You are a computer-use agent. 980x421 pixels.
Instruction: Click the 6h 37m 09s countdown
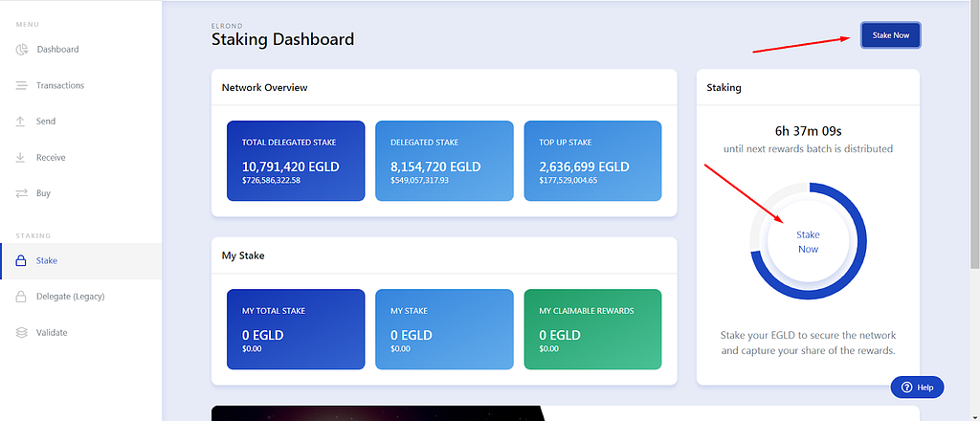click(808, 131)
